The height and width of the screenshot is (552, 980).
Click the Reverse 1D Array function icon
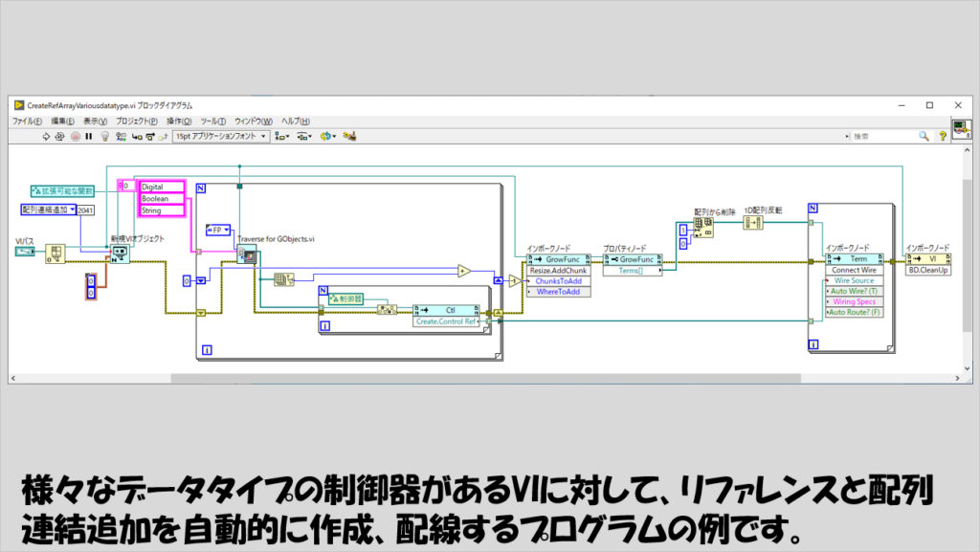pyautogui.click(x=753, y=223)
